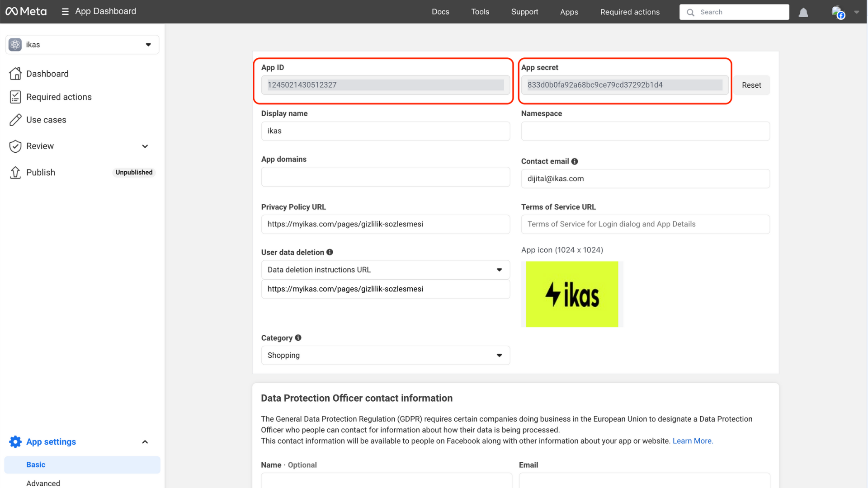
Task: Click the App ID field
Action: (x=386, y=85)
